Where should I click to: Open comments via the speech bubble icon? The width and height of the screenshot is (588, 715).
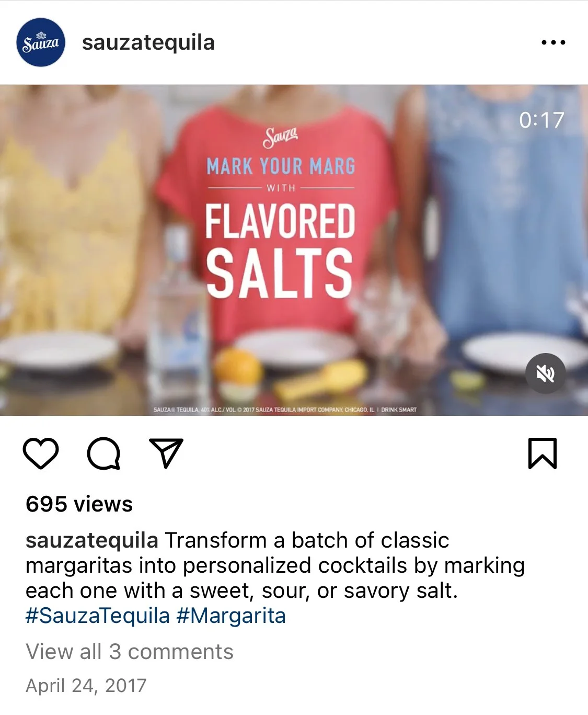click(x=103, y=453)
